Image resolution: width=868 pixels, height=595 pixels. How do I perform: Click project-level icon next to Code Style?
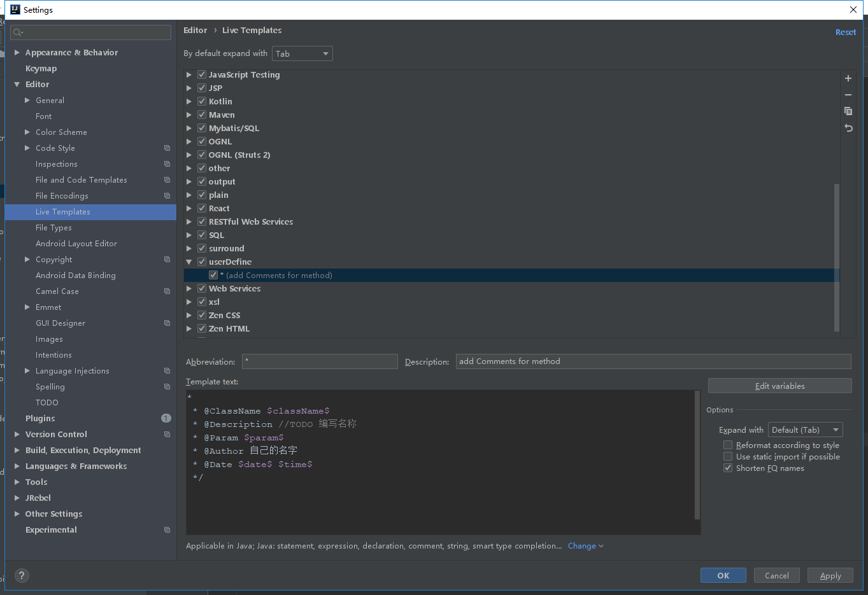click(167, 148)
